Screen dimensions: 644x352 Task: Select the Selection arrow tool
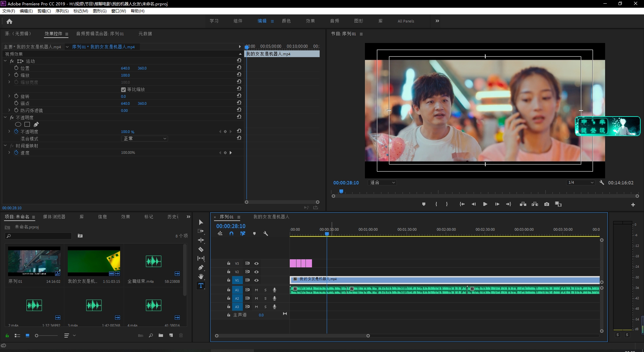pyautogui.click(x=201, y=222)
